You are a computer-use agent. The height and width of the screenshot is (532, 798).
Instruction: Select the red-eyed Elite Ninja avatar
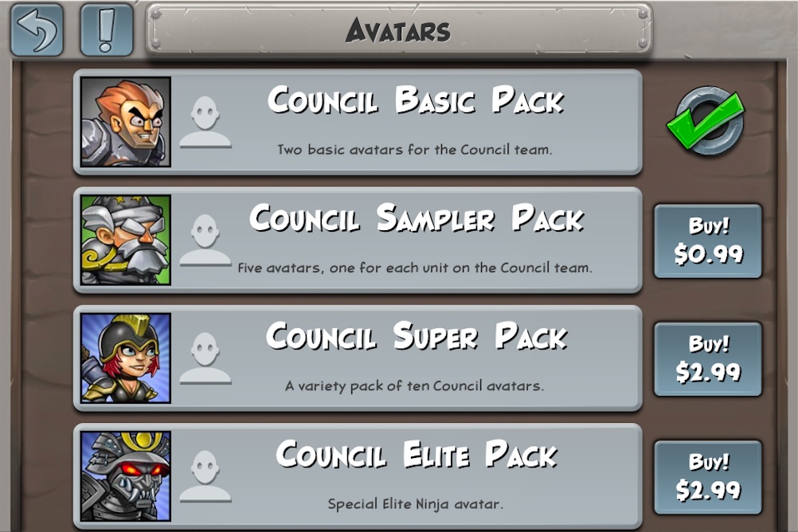click(x=126, y=476)
